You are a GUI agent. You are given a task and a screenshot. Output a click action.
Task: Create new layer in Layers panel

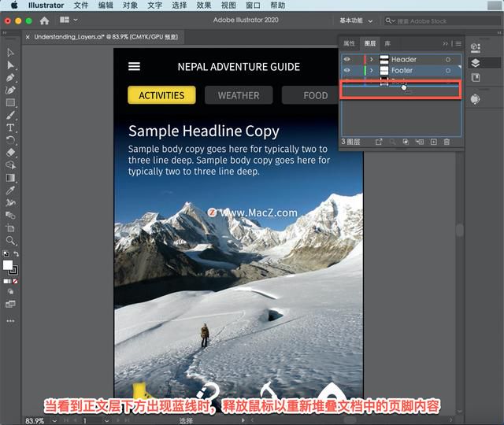[434, 142]
